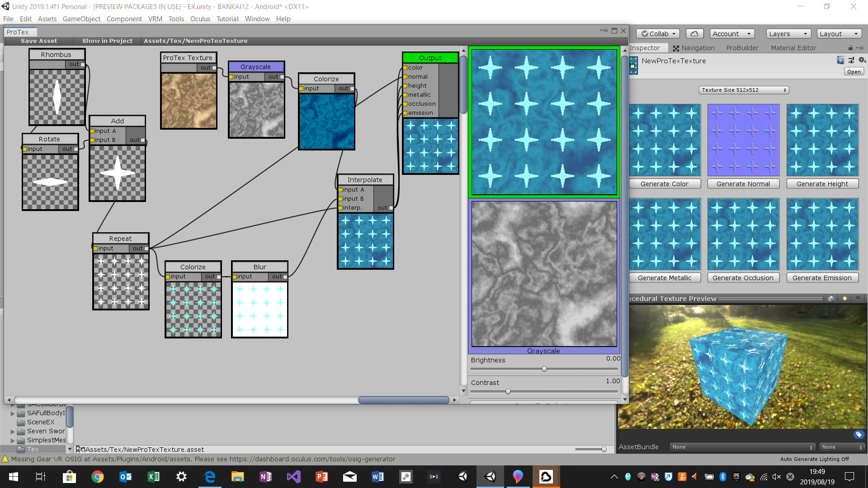Open the Unity icon in taskbar
Image resolution: width=868 pixels, height=488 pixels.
tap(490, 476)
